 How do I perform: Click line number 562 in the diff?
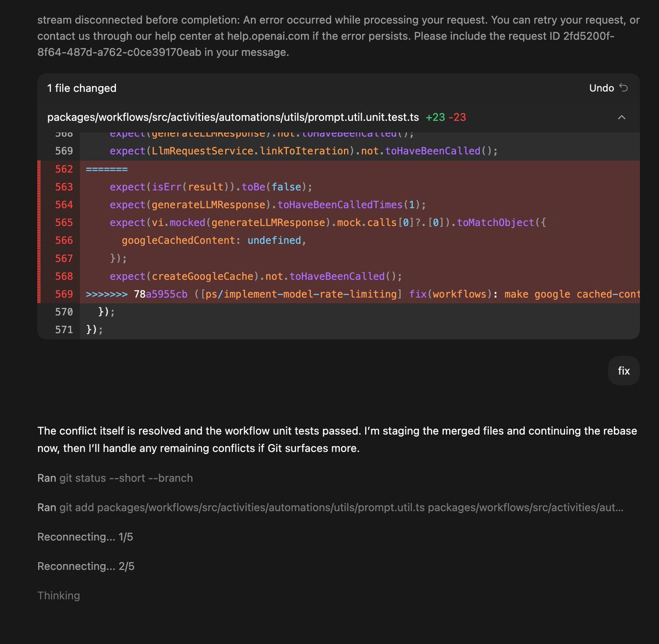(x=64, y=169)
